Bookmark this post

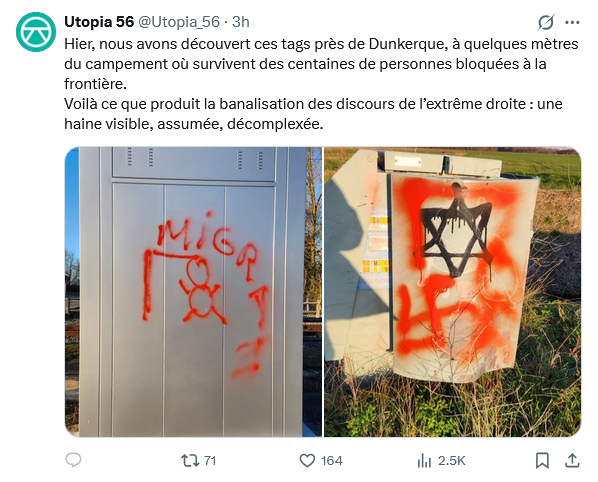pyautogui.click(x=542, y=460)
